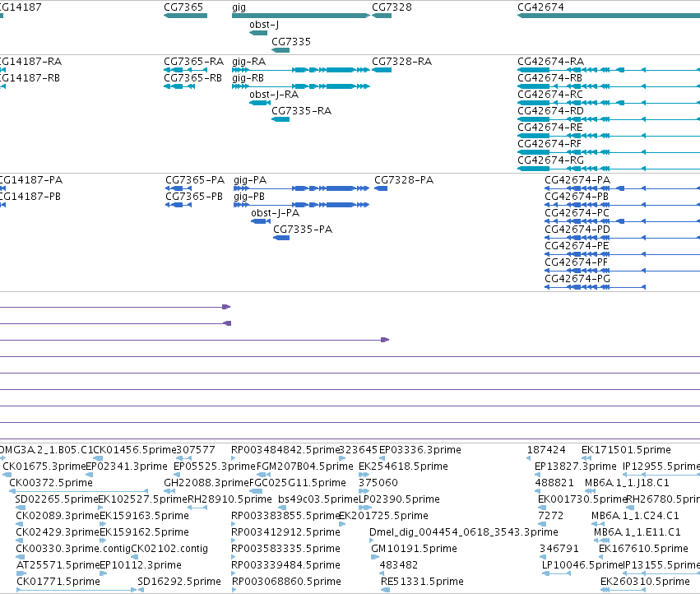Select protein CG42674-PD
The width and height of the screenshot is (700, 594).
[x=623, y=238]
